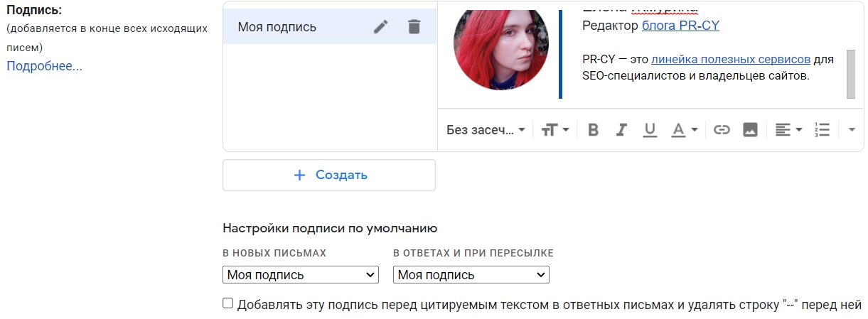868x319 pixels.
Task: Open the "линейка полезных сервисов" link
Action: (x=731, y=59)
